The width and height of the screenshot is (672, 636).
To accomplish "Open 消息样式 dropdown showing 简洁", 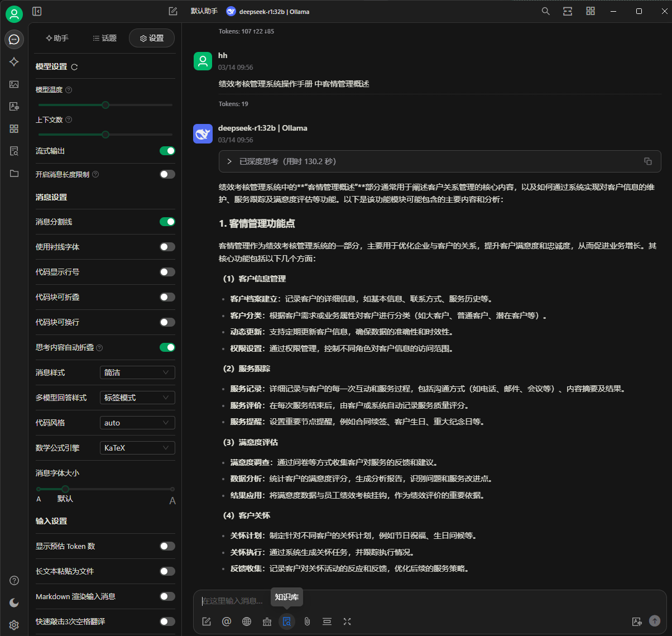I will (137, 372).
